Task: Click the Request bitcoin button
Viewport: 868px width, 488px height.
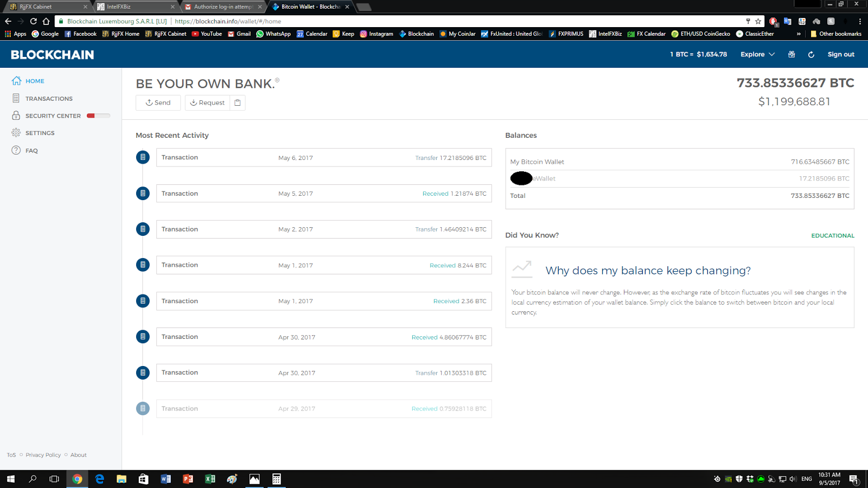Action: [x=207, y=102]
